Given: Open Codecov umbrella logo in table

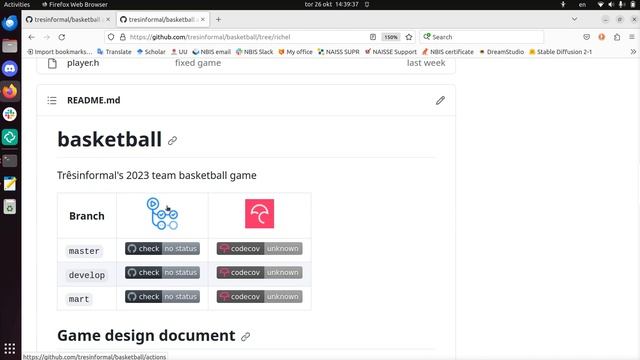Looking at the screenshot, I should [260, 214].
